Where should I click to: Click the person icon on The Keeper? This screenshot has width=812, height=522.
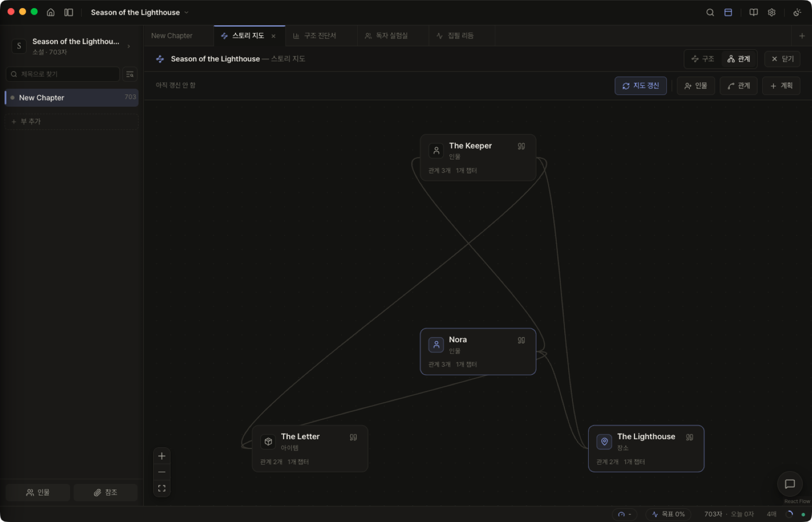[436, 151]
